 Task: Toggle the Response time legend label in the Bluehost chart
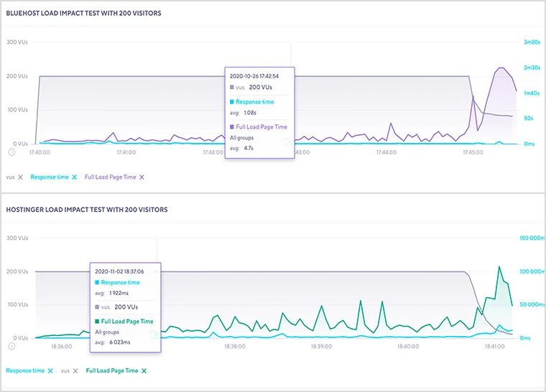pyautogui.click(x=50, y=177)
